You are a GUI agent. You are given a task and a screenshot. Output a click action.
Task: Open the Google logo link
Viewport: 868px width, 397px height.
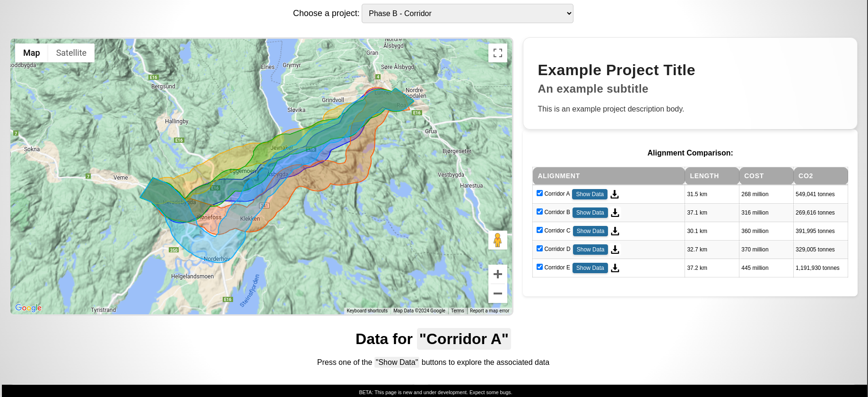click(28, 308)
